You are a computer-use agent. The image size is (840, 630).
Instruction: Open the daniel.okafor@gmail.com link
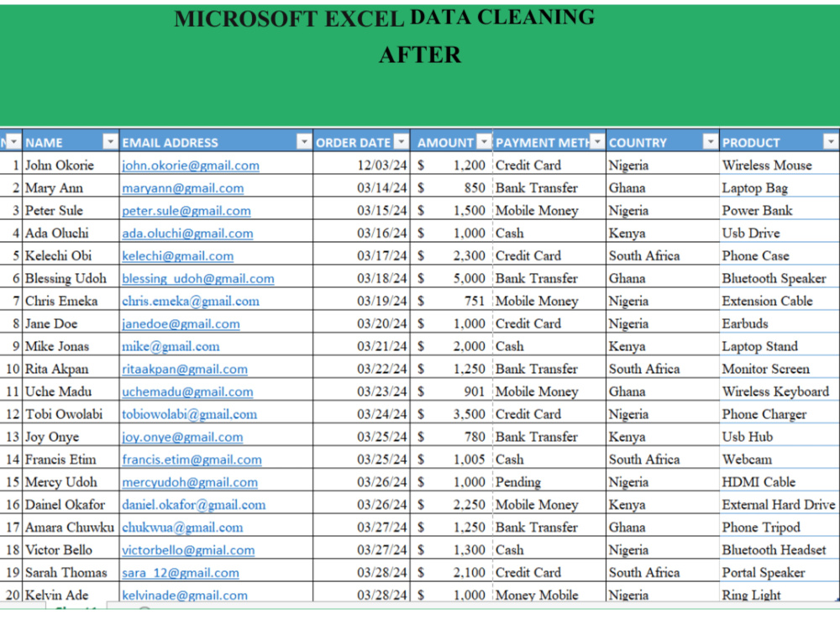tap(194, 505)
